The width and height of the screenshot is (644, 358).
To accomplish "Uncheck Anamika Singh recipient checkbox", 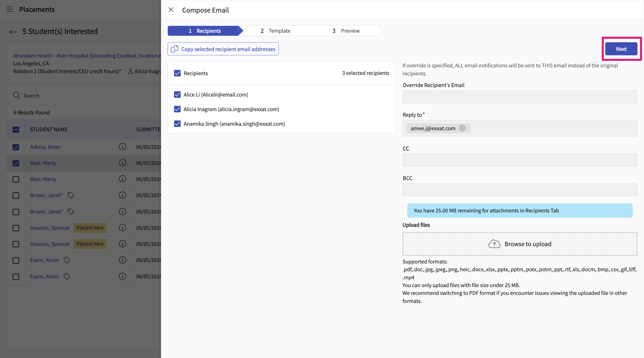I will 177,124.
